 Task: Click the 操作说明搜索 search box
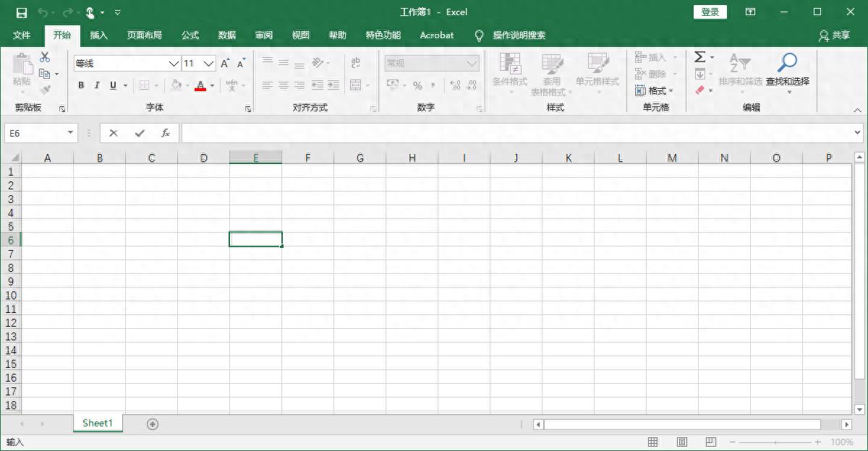(x=519, y=35)
